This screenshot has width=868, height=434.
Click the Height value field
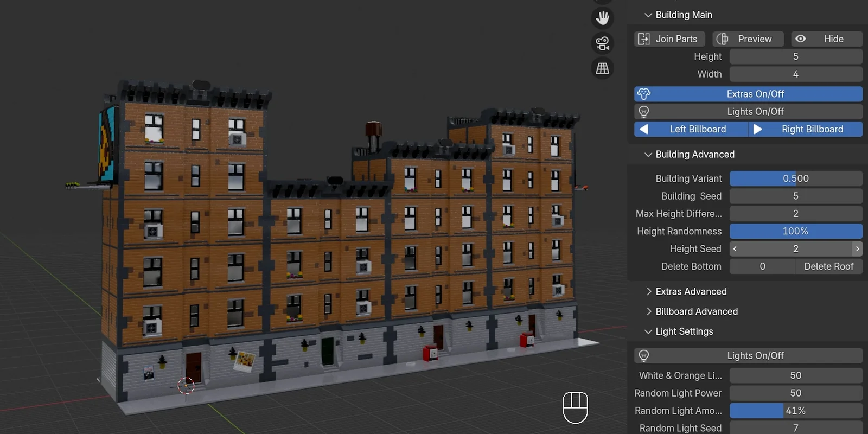click(796, 56)
